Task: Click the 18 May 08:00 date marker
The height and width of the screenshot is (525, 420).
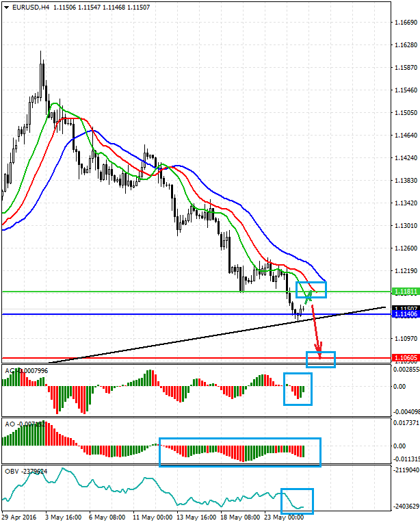Action: (x=242, y=518)
